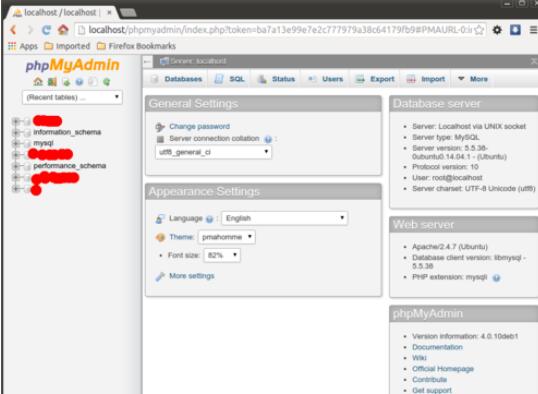Open the Imported bookmarks folder
Screen dimensions: 538x394
[x=67, y=46]
